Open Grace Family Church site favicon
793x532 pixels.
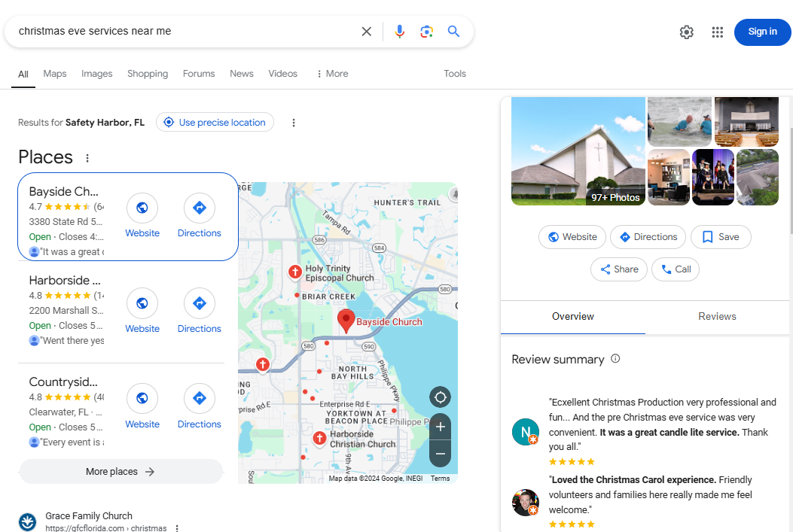pos(27,522)
